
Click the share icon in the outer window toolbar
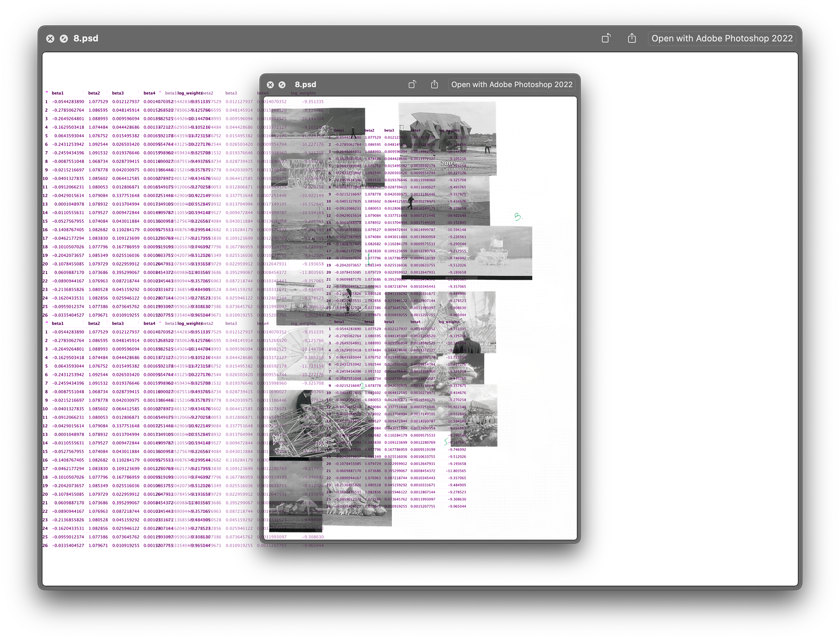(632, 38)
